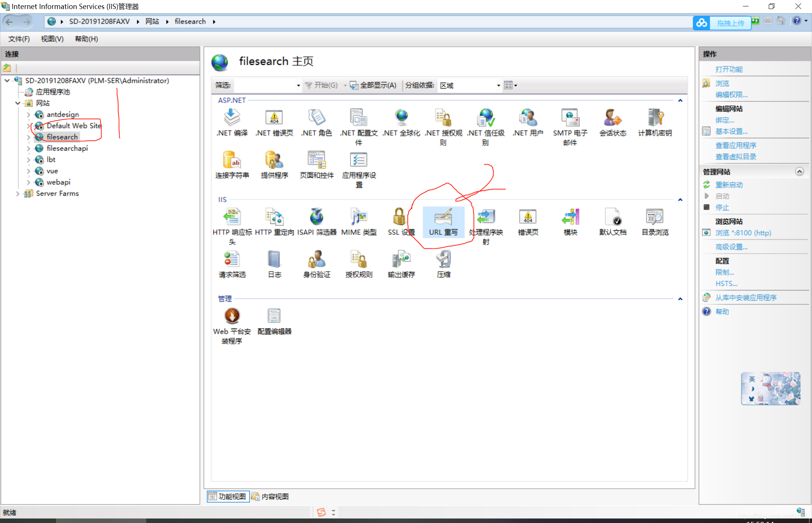Click the 拖拽上传 cloud upload button

(x=722, y=23)
